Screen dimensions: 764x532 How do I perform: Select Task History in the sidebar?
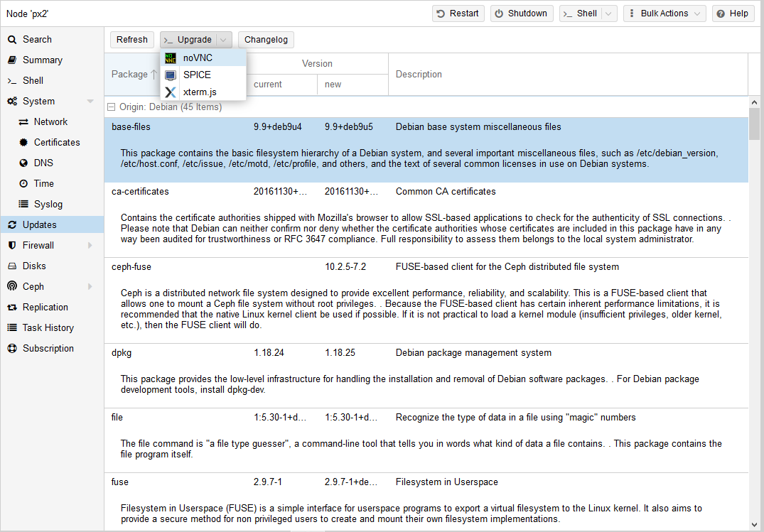point(48,327)
